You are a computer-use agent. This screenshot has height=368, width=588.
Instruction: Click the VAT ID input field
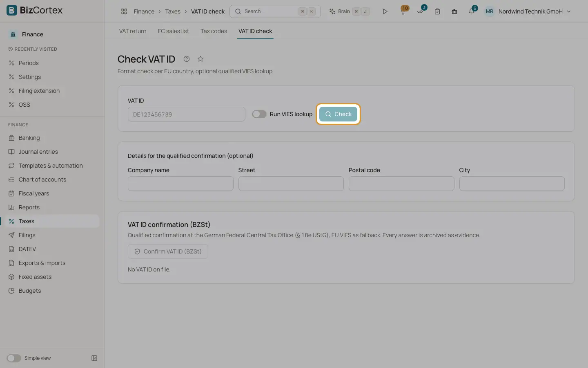click(187, 114)
